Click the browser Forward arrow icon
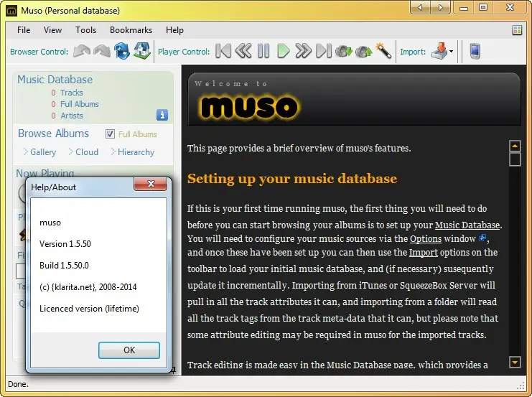The image size is (532, 397). tap(102, 52)
